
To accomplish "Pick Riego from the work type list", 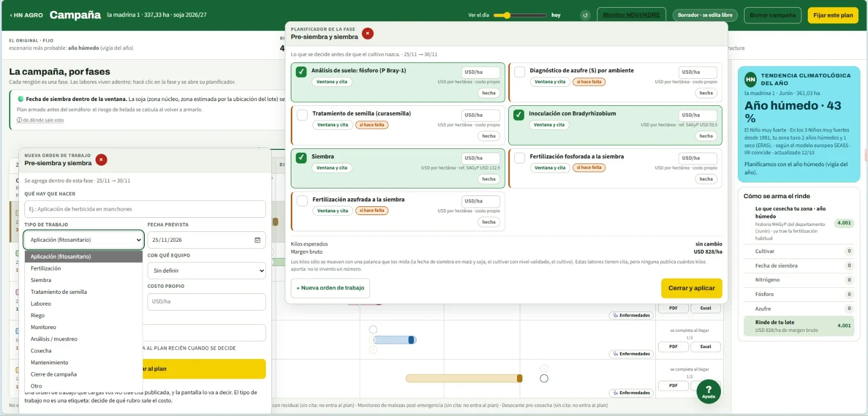I will click(x=84, y=316).
